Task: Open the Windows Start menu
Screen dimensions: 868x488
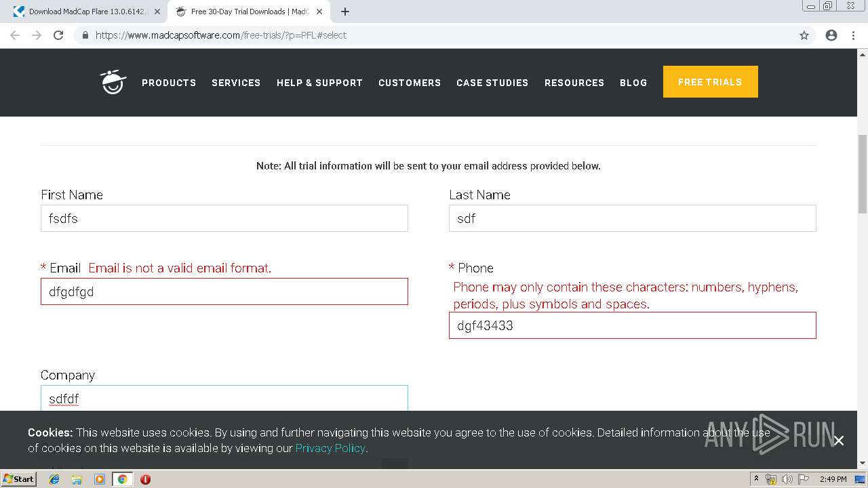Action: click(x=18, y=479)
